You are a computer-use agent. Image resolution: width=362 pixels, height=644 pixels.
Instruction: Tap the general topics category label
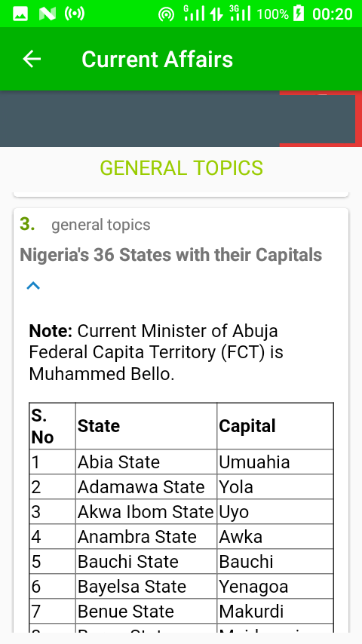pyautogui.click(x=101, y=225)
